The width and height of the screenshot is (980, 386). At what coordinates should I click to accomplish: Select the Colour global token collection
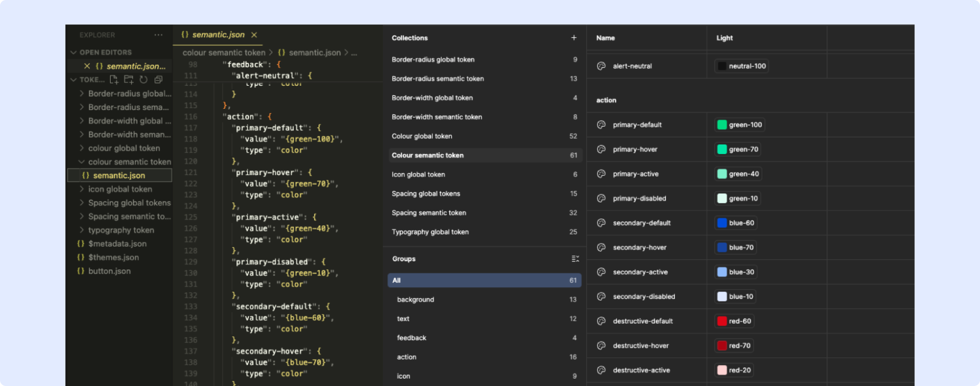(x=422, y=136)
